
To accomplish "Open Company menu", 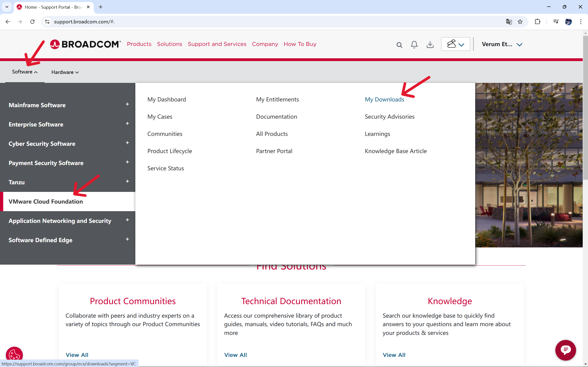I will click(265, 44).
